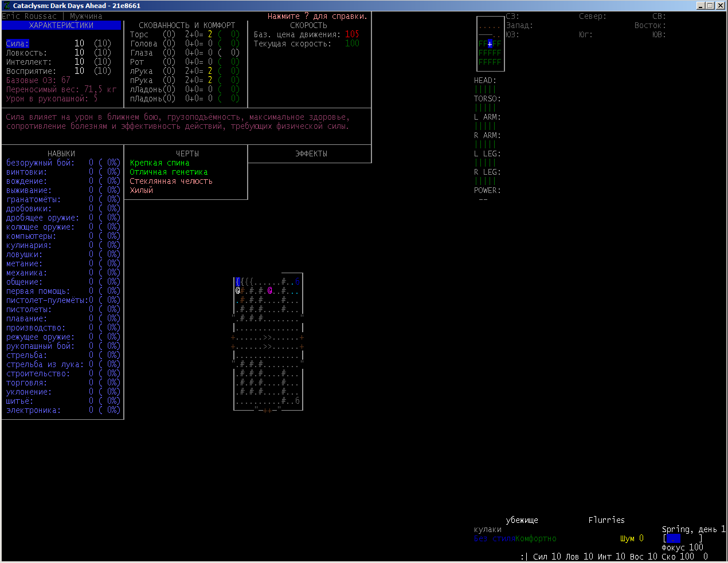Click the Север: compass label
The height and width of the screenshot is (563, 728).
[593, 16]
